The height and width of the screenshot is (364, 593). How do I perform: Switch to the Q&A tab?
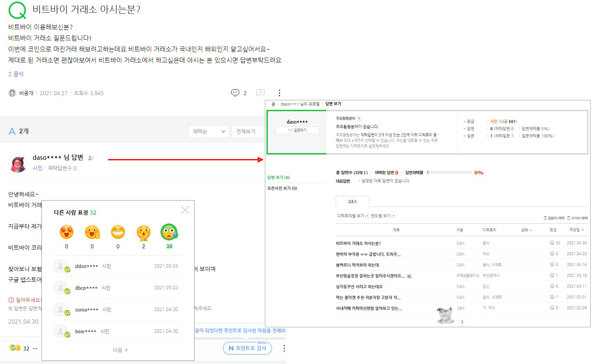[x=352, y=201]
